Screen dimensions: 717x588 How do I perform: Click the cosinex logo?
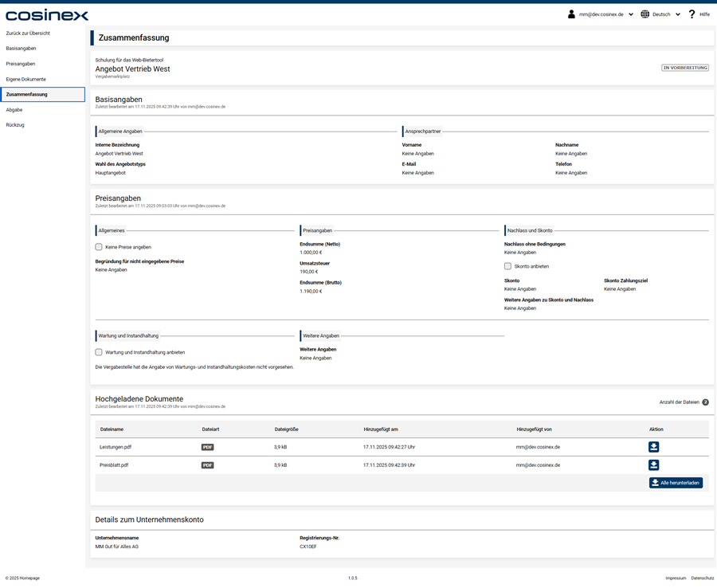[47, 15]
